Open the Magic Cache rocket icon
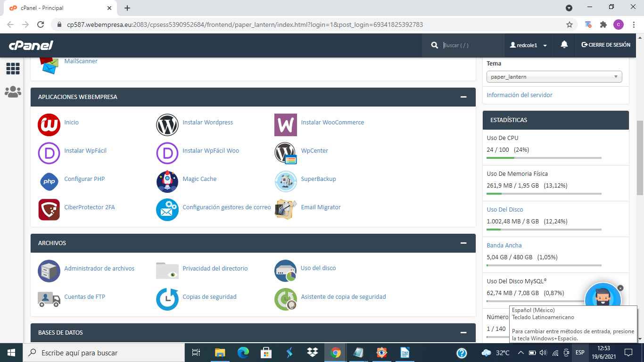Viewport: 644px width, 362px height. [167, 181]
